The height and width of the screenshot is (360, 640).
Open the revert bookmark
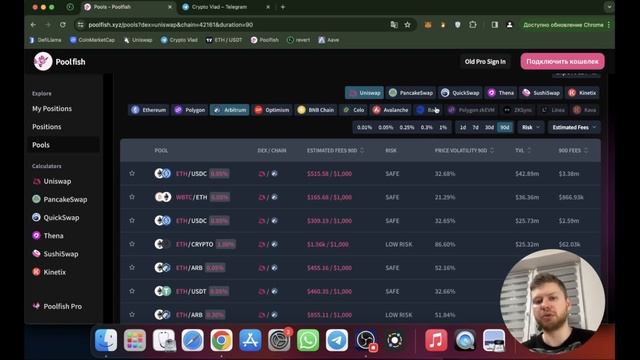tap(298, 40)
